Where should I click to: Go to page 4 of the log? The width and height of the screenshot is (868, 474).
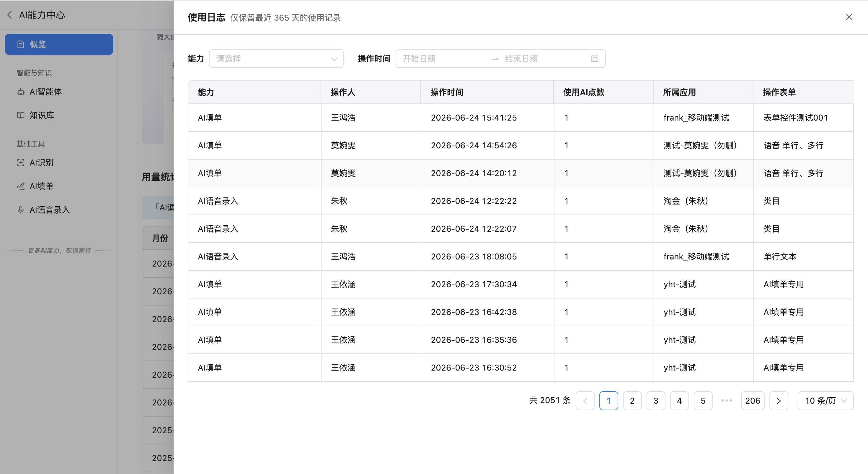coord(679,401)
